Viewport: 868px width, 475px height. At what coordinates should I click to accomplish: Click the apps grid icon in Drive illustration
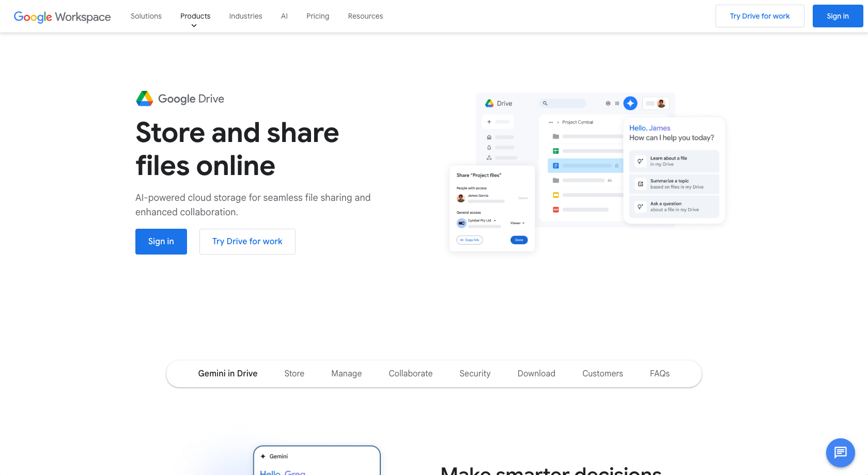point(617,103)
